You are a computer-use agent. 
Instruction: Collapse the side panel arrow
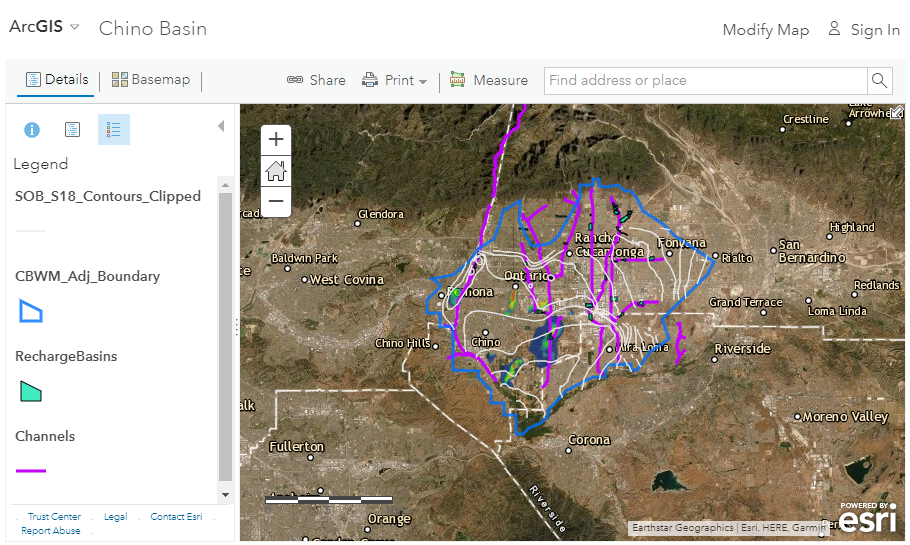(x=221, y=127)
